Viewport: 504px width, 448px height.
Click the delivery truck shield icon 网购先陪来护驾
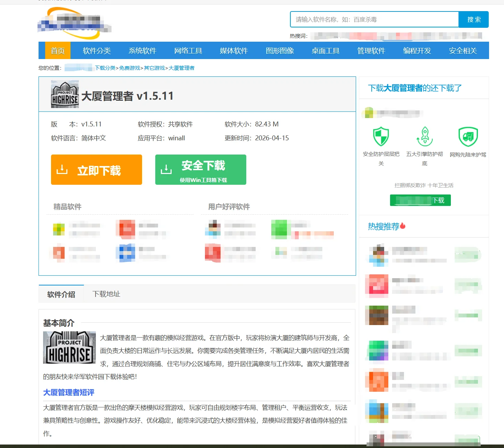point(468,136)
